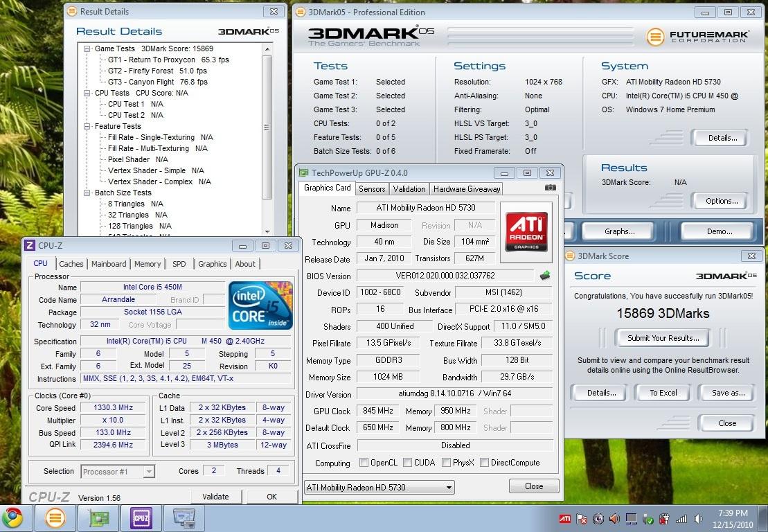Click the CPU-Z title bar icon

tap(30, 245)
